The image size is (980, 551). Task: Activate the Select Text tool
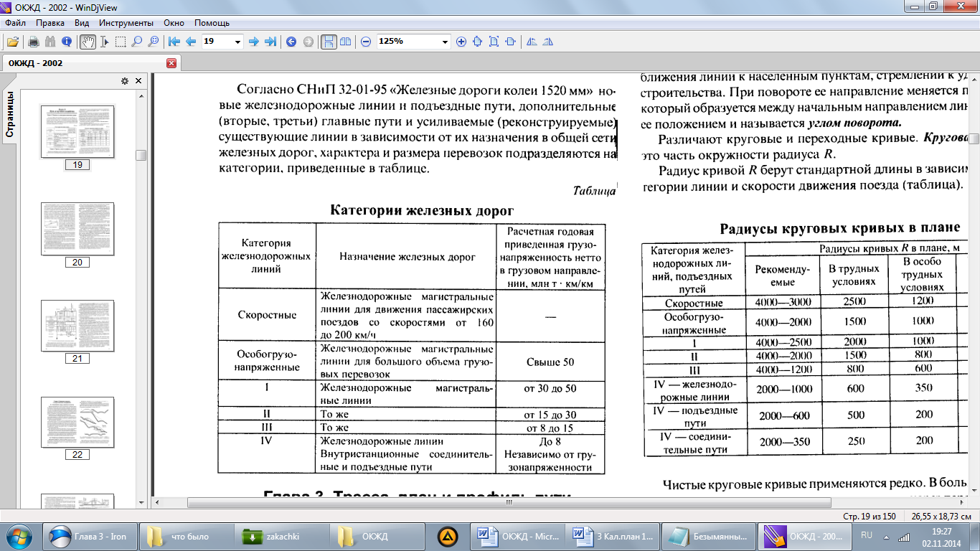click(104, 42)
